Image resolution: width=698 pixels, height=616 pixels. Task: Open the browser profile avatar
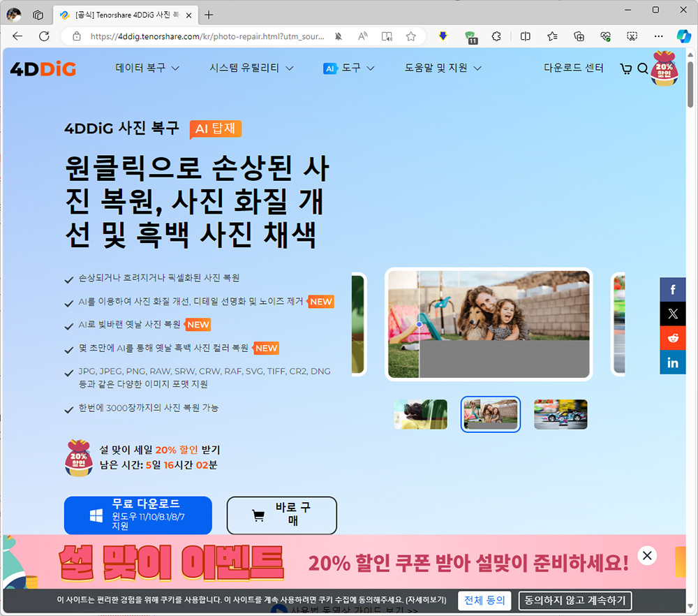tap(14, 15)
